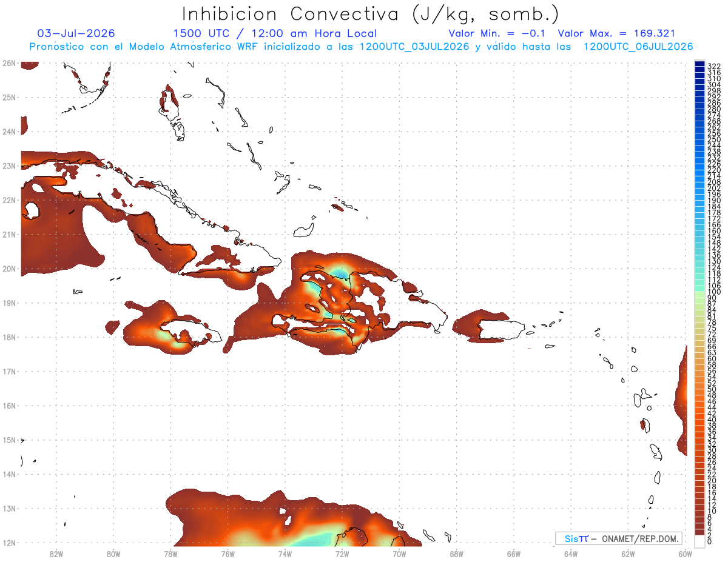Click the '250' value on the color scale
The width and height of the screenshot is (728, 562).
[714, 140]
